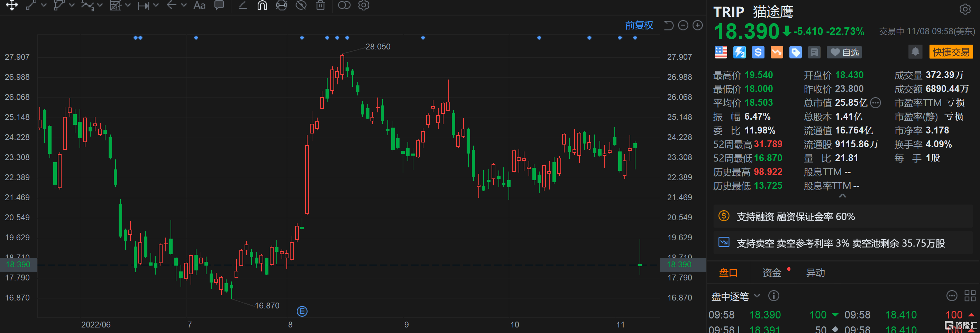Select the crosshair move cursor tool
980x333 pixels.
pyautogui.click(x=12, y=5)
